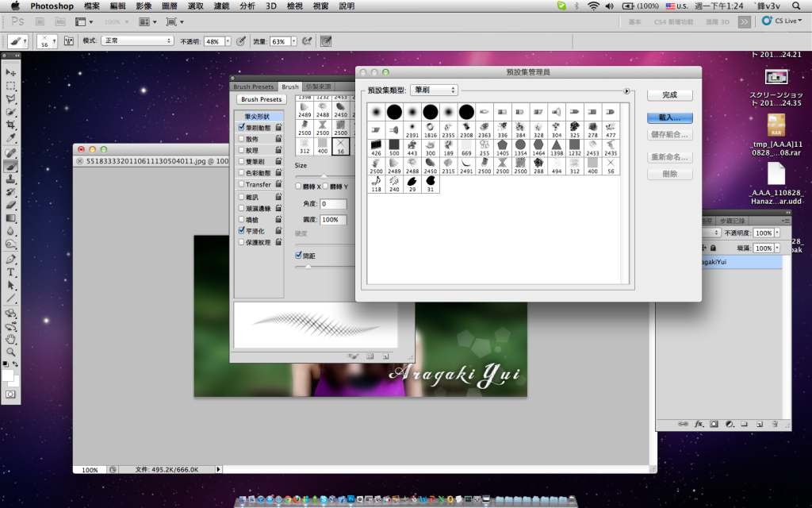Choose the Hand tool
This screenshot has height=508, width=812.
[x=11, y=339]
